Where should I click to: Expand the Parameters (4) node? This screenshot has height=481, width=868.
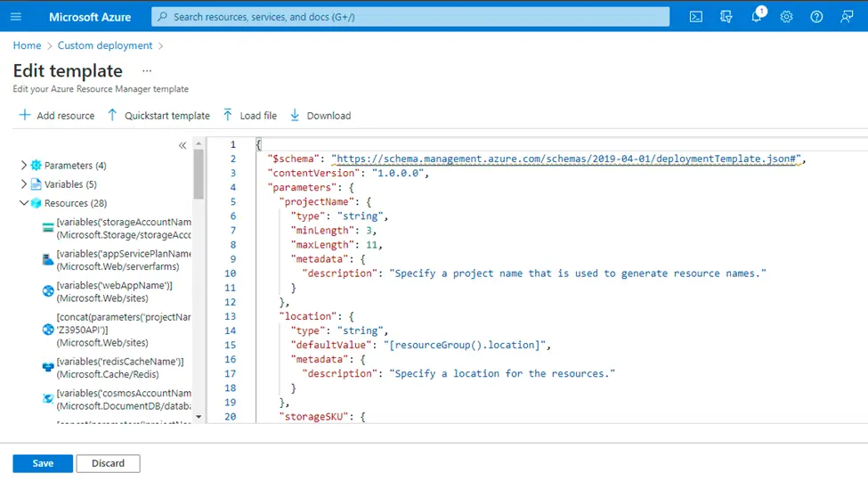coord(23,165)
